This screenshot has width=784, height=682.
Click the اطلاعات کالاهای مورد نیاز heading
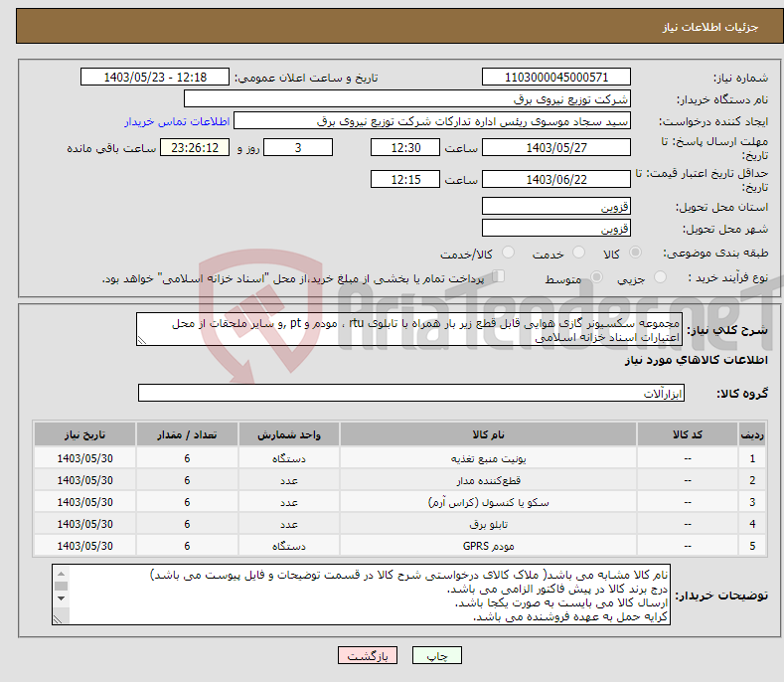[696, 360]
